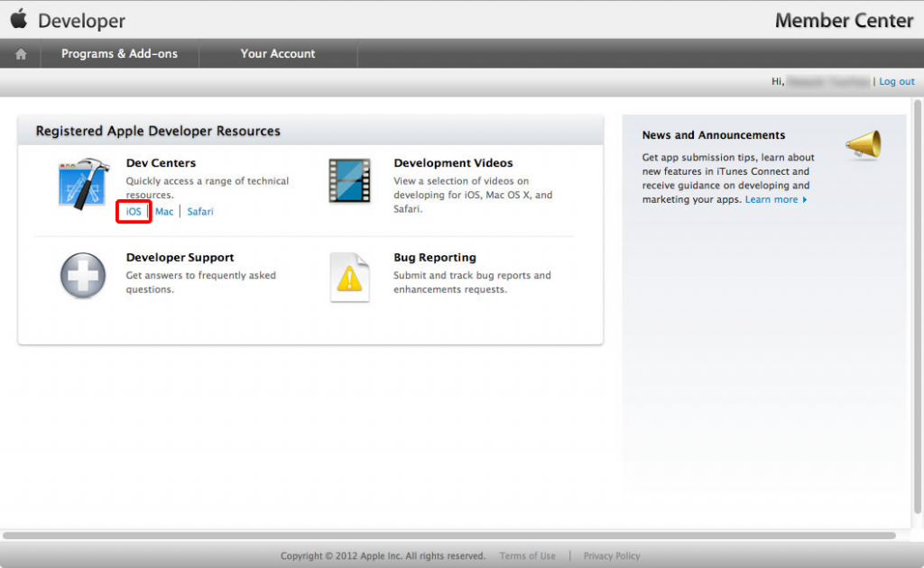Open the Safari Dev Center link
The height and width of the screenshot is (568, 924).
tap(199, 211)
